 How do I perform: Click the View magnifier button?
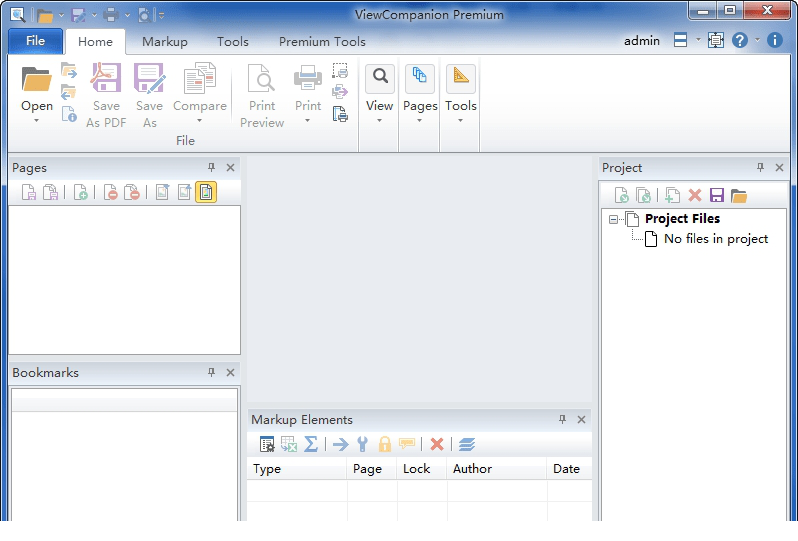coord(380,78)
